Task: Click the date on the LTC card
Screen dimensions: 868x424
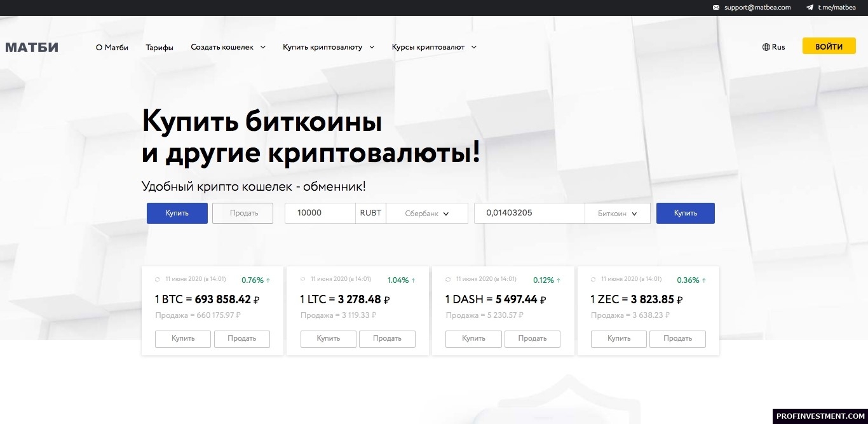Action: (x=341, y=279)
